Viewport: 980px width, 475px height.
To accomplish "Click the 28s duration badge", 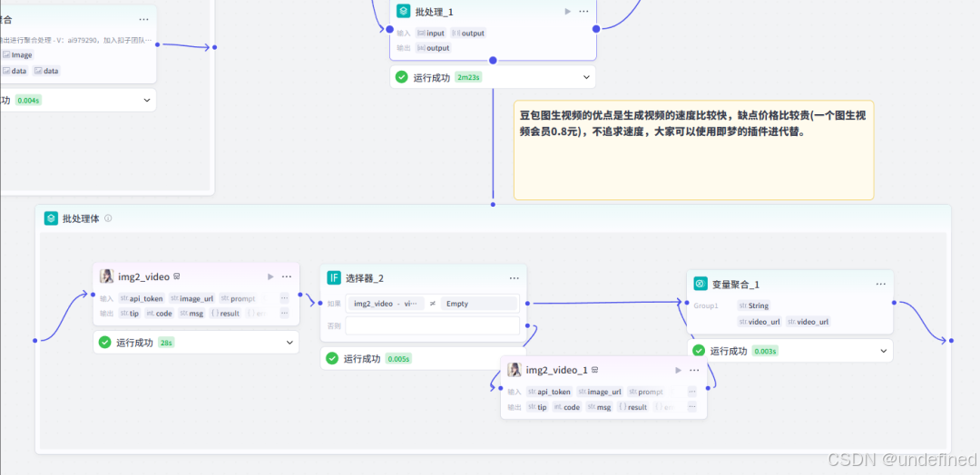I will [166, 343].
